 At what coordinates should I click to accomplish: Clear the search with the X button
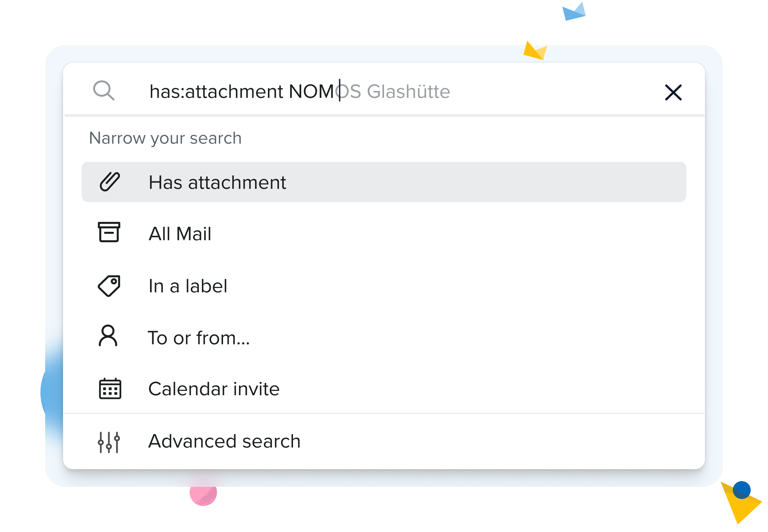[x=673, y=92]
